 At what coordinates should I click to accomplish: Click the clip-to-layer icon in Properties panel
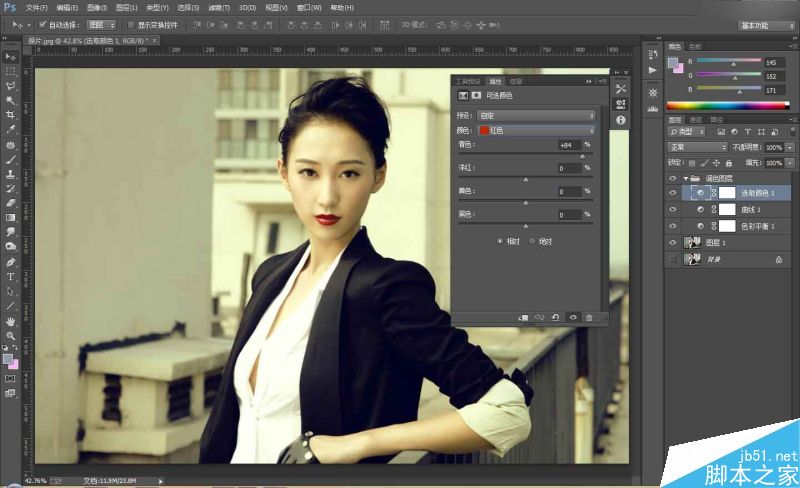pyautogui.click(x=523, y=318)
